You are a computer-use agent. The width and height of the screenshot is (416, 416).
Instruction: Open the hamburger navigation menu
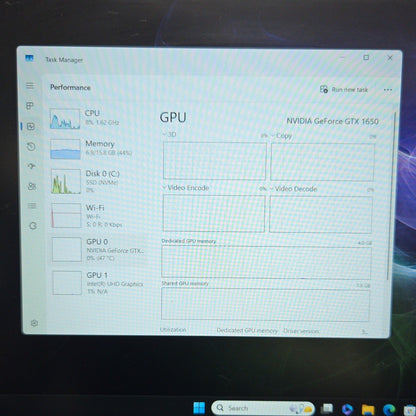pyautogui.click(x=30, y=86)
